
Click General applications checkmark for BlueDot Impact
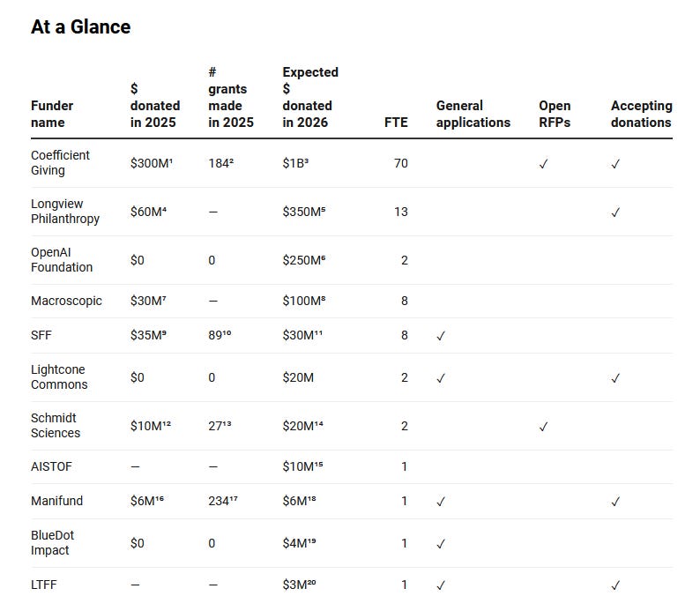[441, 544]
